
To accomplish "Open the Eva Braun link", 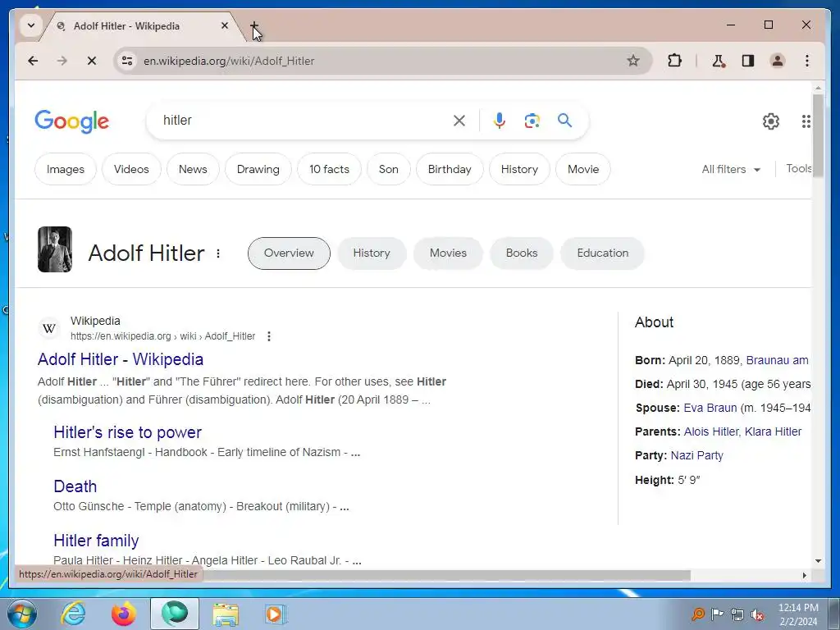I will [710, 409].
